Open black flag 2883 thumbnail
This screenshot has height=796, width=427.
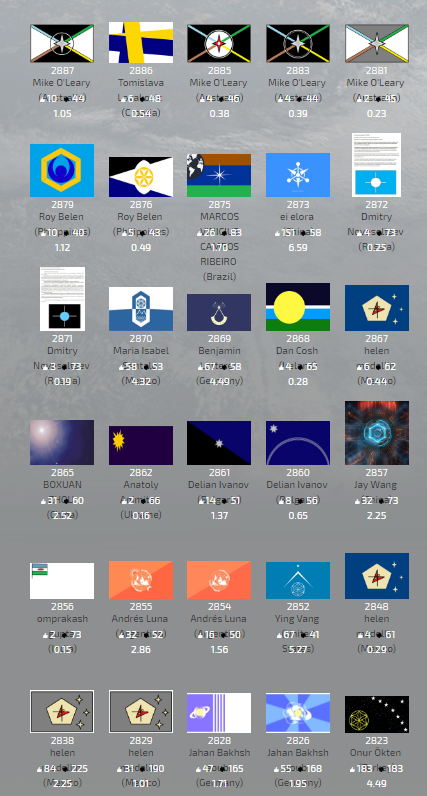pos(298,44)
